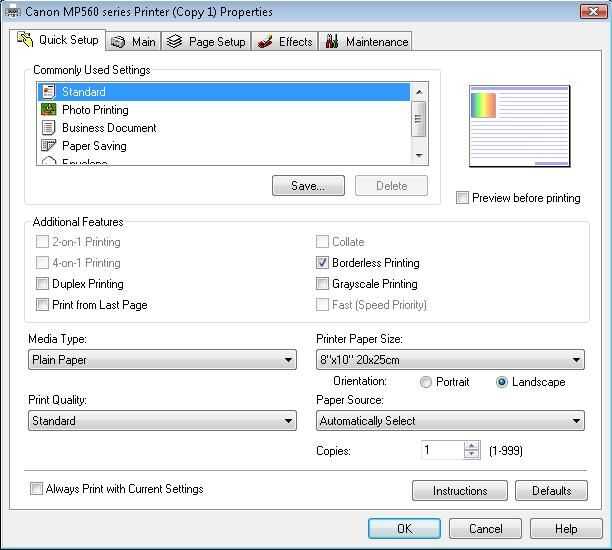Click the Copies number field
This screenshot has width=612, height=550.
tap(443, 450)
